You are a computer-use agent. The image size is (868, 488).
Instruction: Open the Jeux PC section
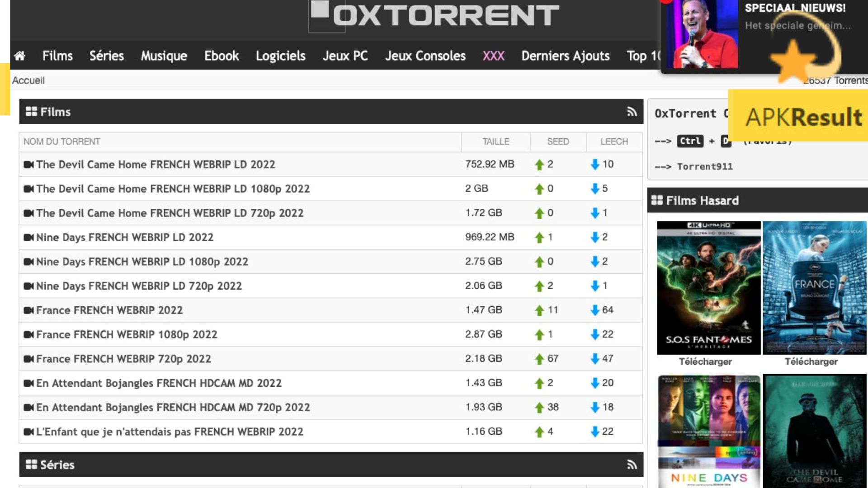pyautogui.click(x=345, y=56)
